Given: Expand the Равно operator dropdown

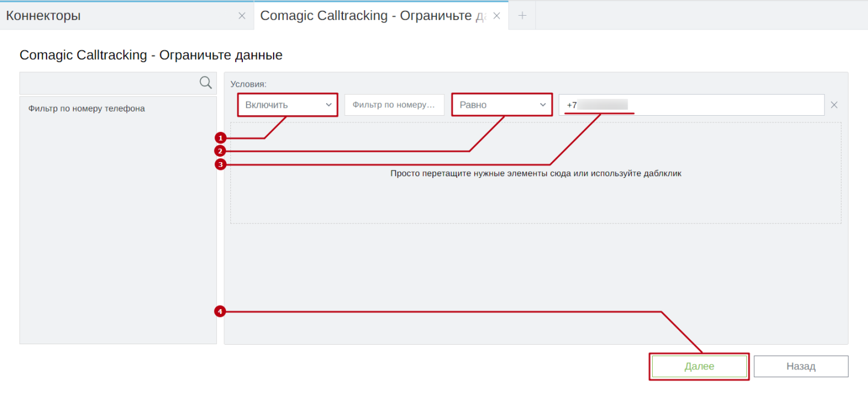Looking at the screenshot, I should click(502, 105).
